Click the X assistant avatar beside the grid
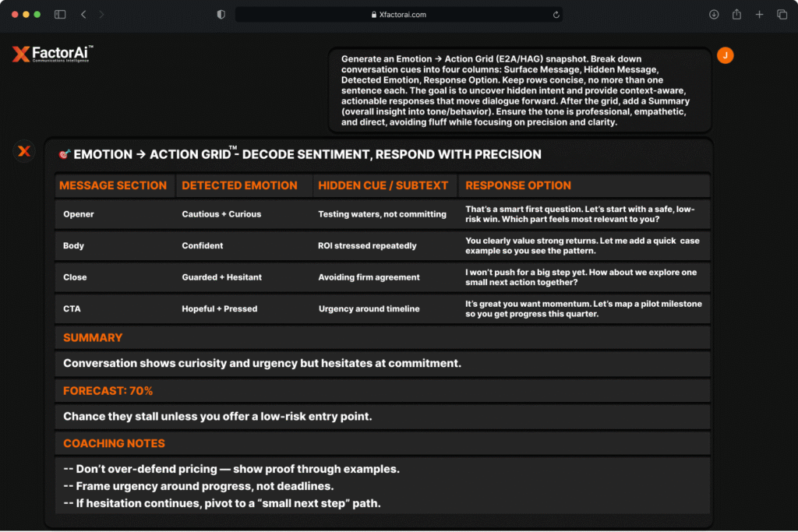The height and width of the screenshot is (532, 798). [x=24, y=151]
